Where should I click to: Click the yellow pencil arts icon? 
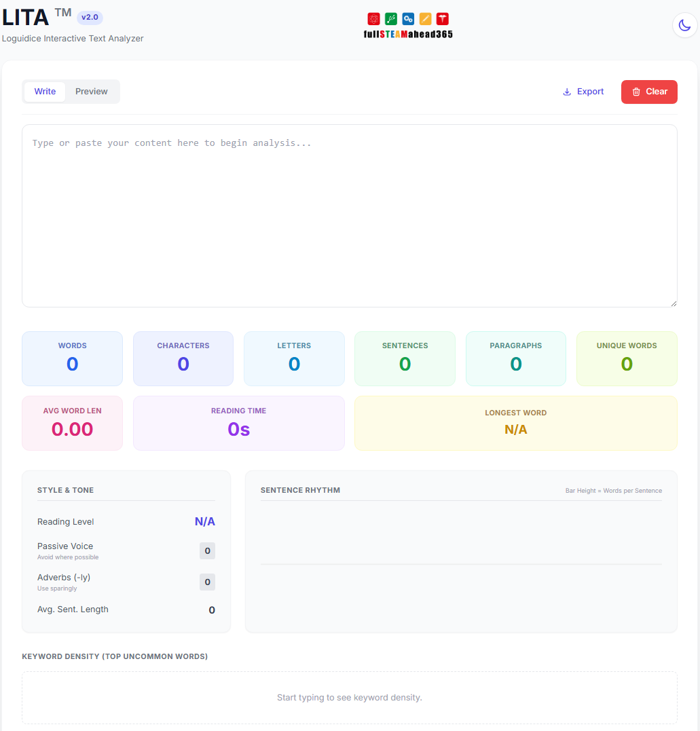click(425, 18)
